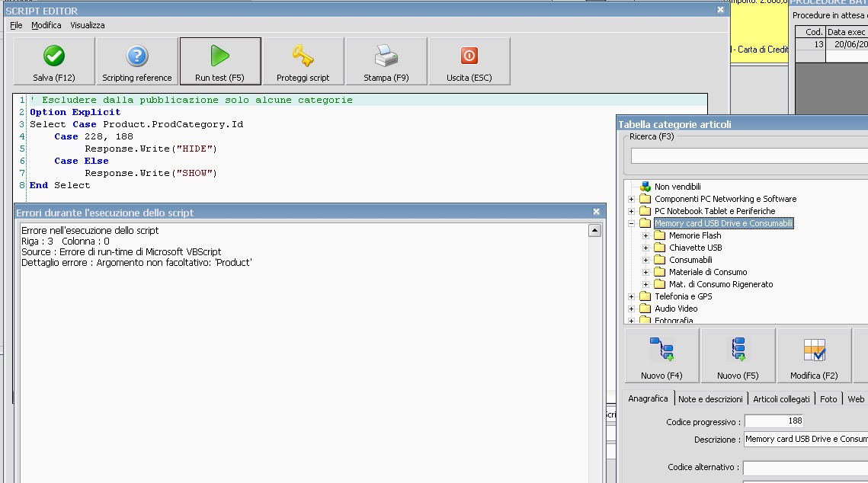
Task: Switch to Foto tab
Action: (828, 399)
